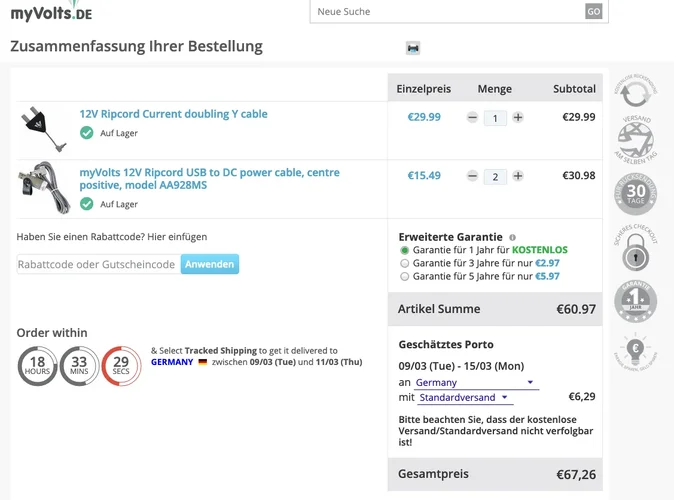The height and width of the screenshot is (500, 674).
Task: Click the Anwenden discount button
Action: coord(210,264)
